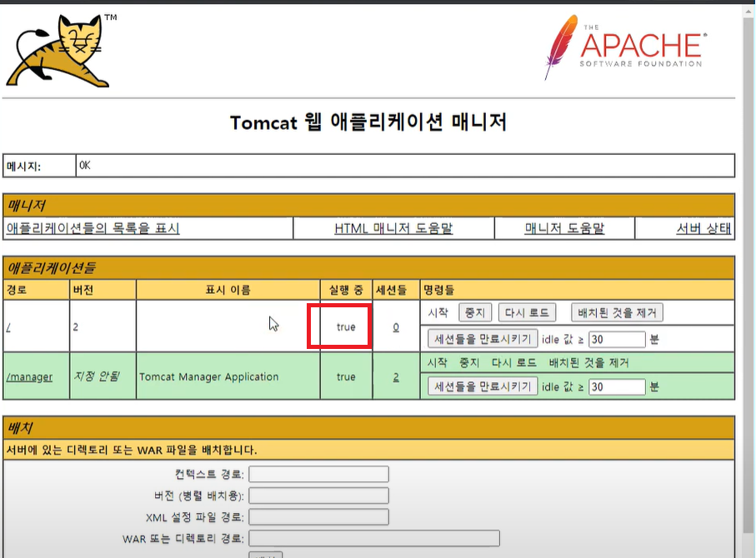Focus the WAR 또는 디렉토리 경로 input field

click(374, 538)
